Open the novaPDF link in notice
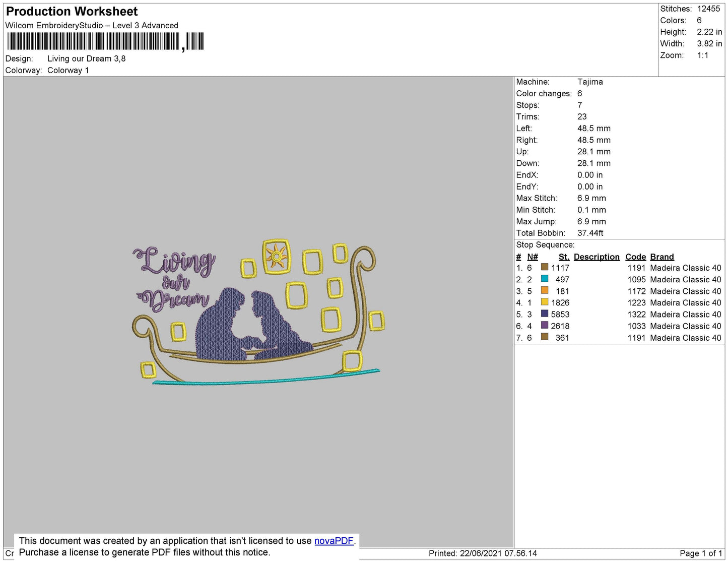 click(x=334, y=541)
